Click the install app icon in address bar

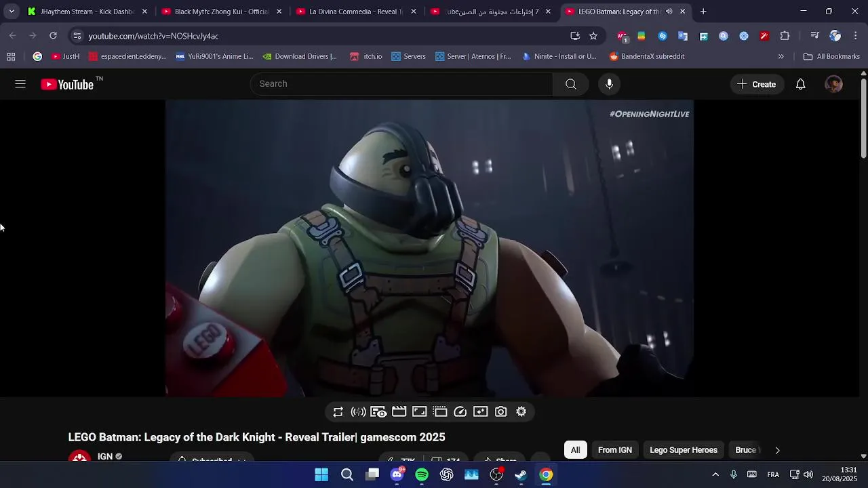tap(575, 36)
